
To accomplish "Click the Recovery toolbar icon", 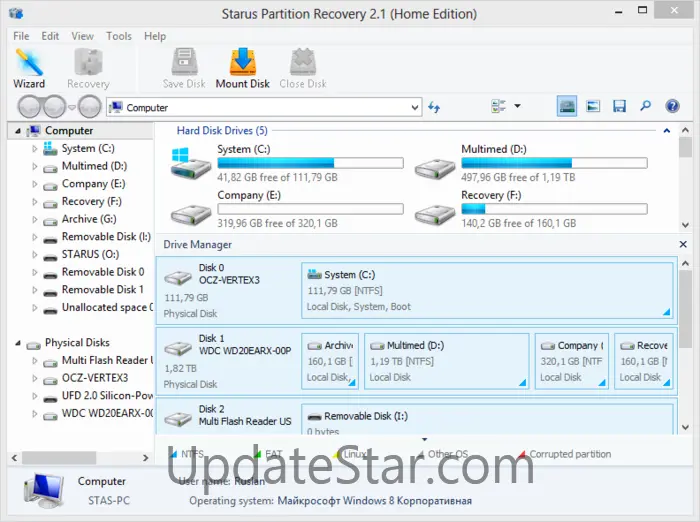I will click(88, 68).
